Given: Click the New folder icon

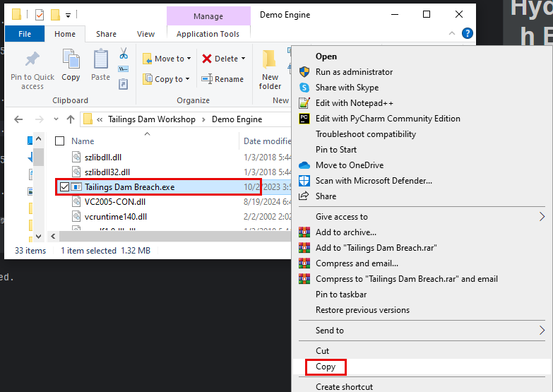Looking at the screenshot, I should [270, 59].
